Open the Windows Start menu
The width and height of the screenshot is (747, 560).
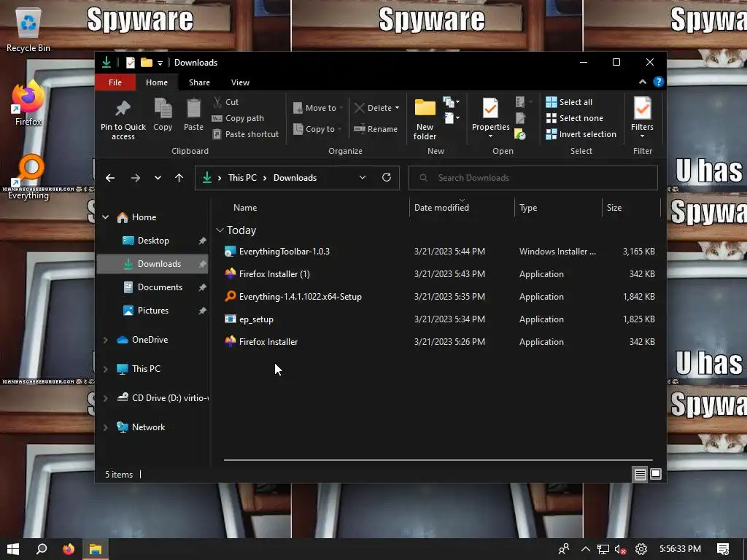[13, 549]
